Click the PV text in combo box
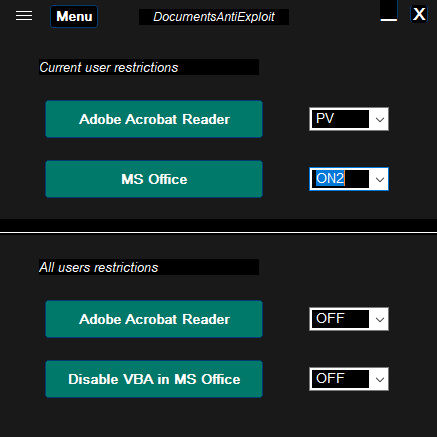Image resolution: width=437 pixels, height=437 pixels. pyautogui.click(x=340, y=119)
